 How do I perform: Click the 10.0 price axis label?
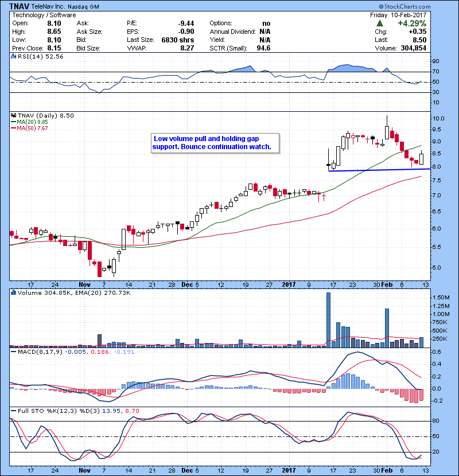pos(438,118)
